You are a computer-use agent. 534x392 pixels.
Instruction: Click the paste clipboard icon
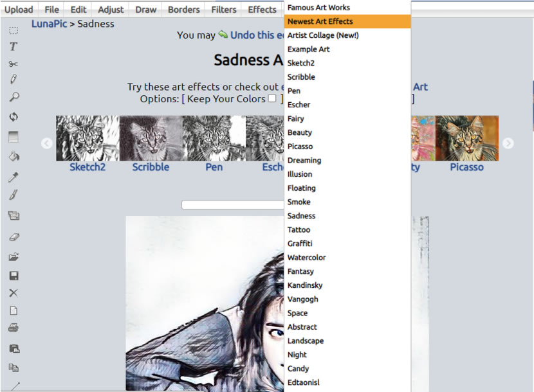(14, 349)
